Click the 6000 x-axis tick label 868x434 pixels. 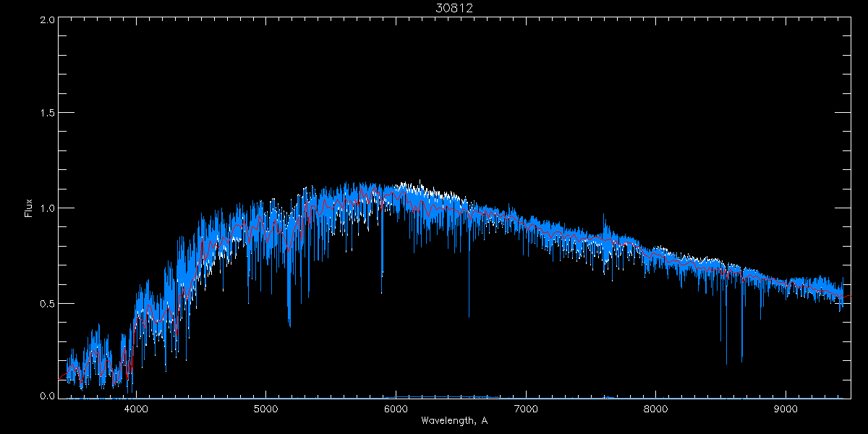(396, 408)
